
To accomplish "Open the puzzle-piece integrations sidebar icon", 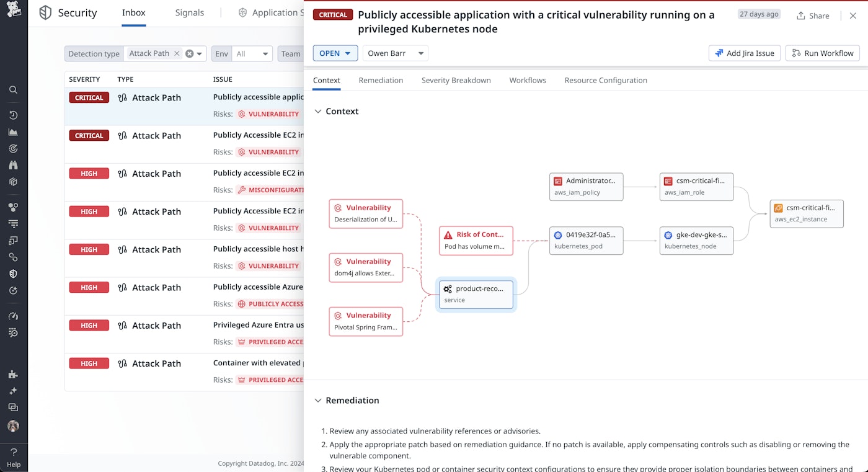I will [x=13, y=374].
